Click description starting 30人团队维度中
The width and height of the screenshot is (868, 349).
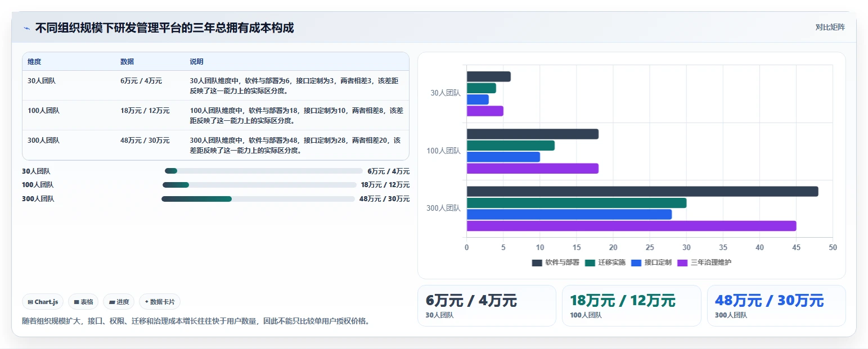[x=294, y=85]
